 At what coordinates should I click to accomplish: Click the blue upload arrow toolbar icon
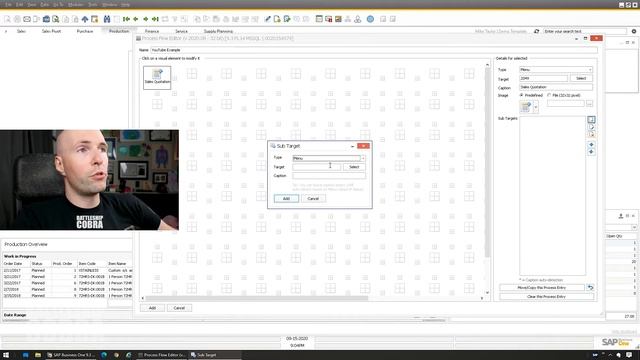[85, 19]
